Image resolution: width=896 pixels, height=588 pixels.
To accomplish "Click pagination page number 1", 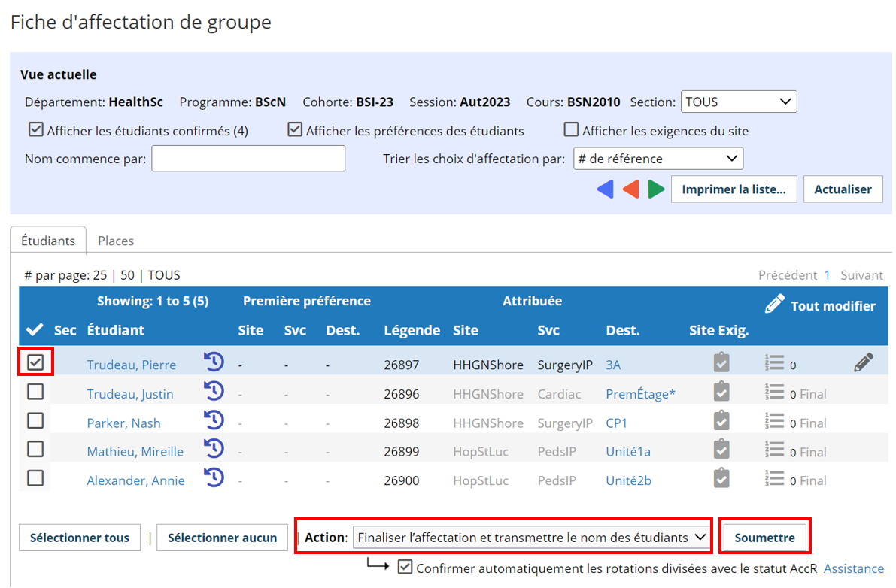I will point(827,275).
